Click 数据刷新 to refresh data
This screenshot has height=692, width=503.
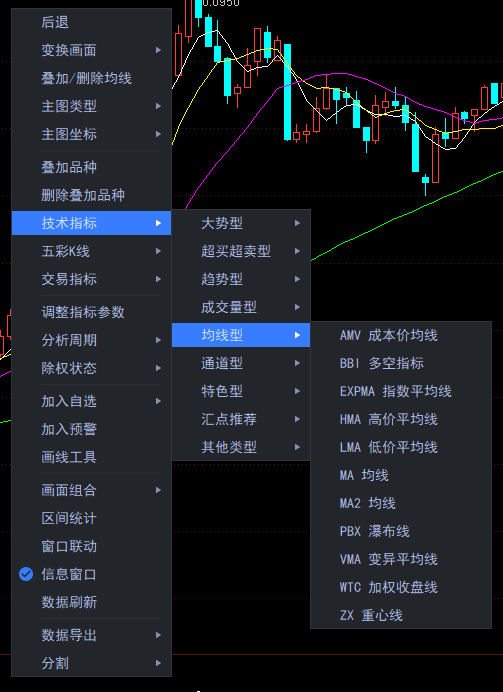[x=91, y=602]
